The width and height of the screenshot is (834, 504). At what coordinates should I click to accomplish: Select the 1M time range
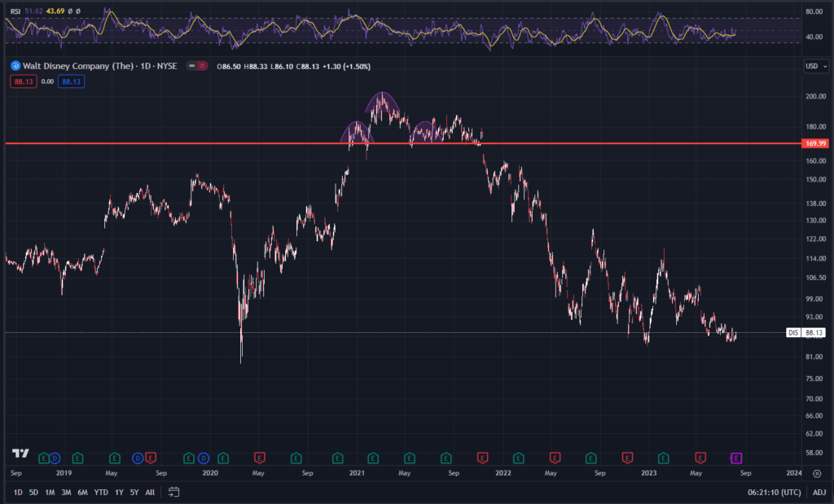[x=50, y=493]
